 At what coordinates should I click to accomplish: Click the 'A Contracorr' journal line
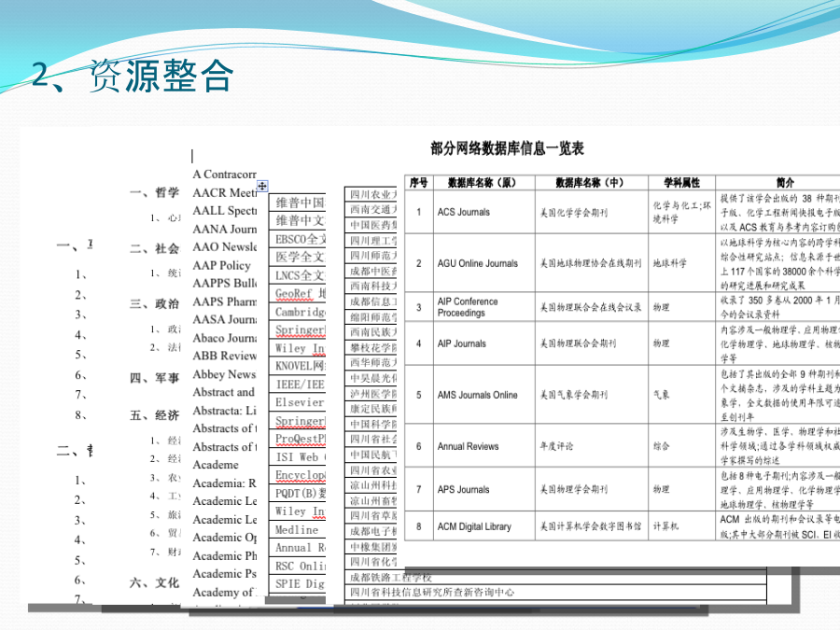click(x=224, y=175)
